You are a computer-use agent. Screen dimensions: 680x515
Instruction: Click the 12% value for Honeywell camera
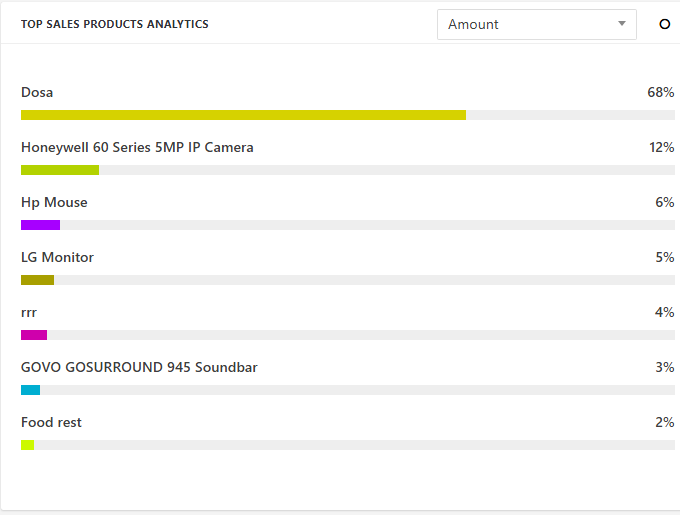pos(661,148)
